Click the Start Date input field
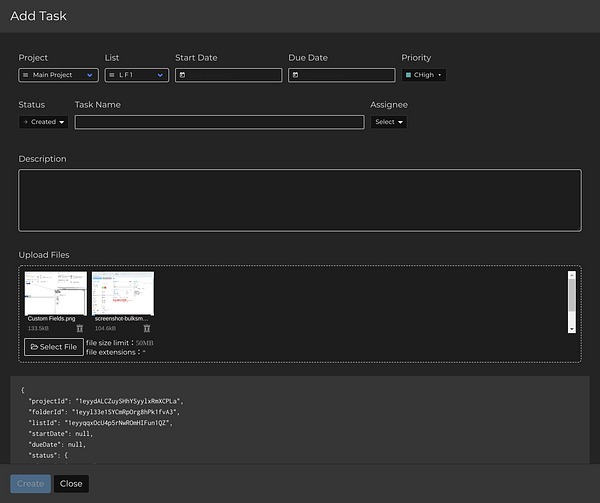This screenshot has width=600, height=503. [x=229, y=75]
